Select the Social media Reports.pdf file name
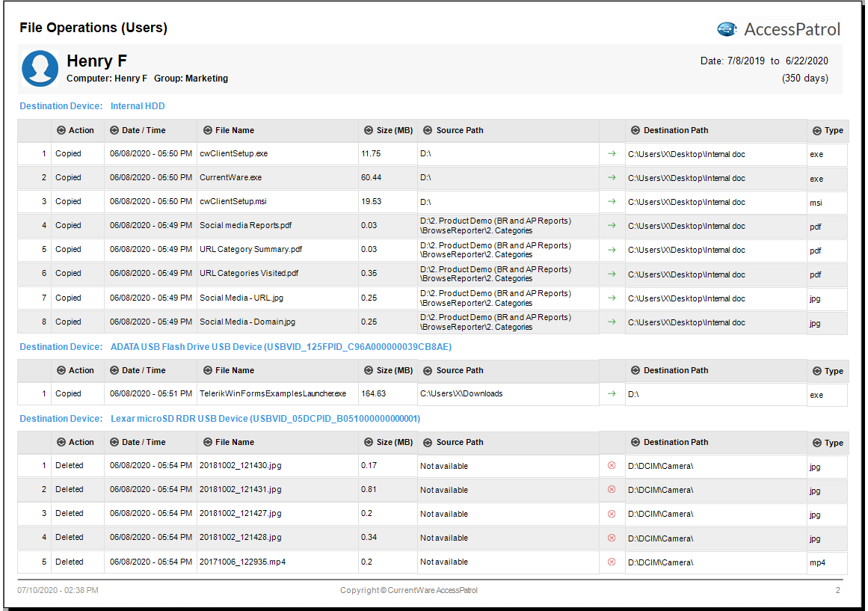The width and height of the screenshot is (868, 611). click(x=245, y=225)
